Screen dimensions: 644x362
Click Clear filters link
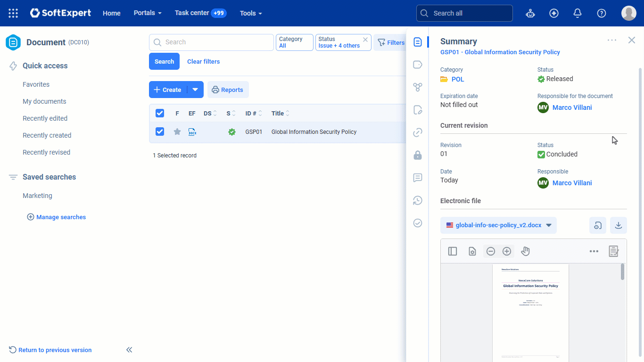tap(203, 61)
